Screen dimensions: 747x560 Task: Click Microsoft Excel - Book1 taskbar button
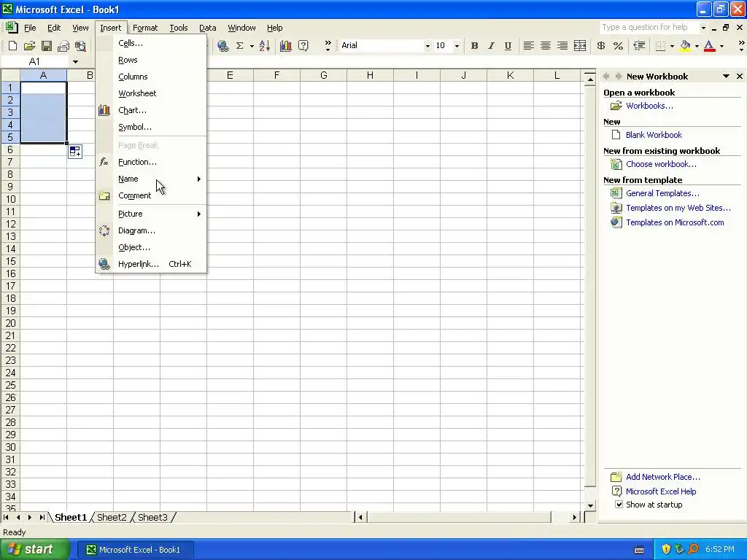[x=135, y=550]
